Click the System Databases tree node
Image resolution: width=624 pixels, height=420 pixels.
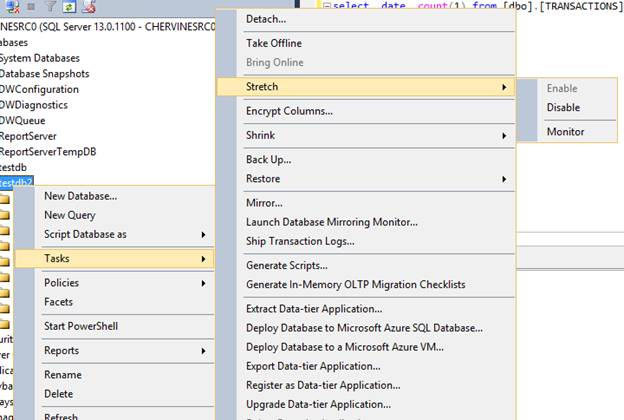coord(39,58)
